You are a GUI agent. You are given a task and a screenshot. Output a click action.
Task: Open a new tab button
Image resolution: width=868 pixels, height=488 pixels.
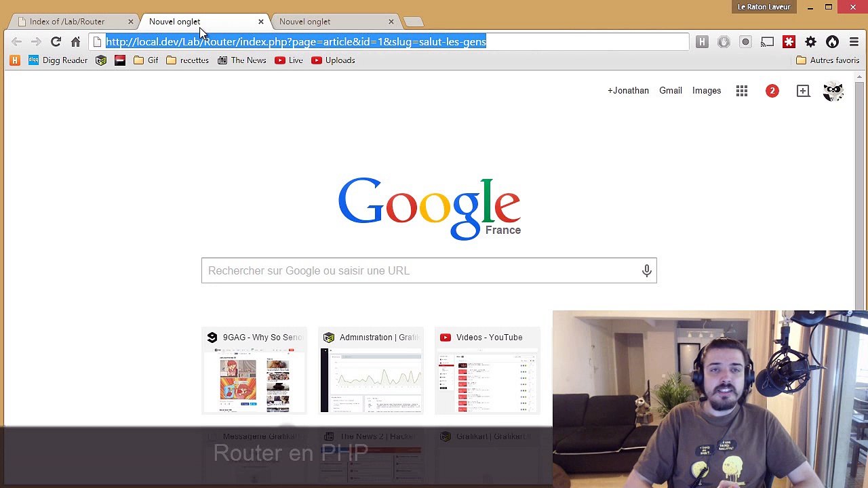point(413,22)
